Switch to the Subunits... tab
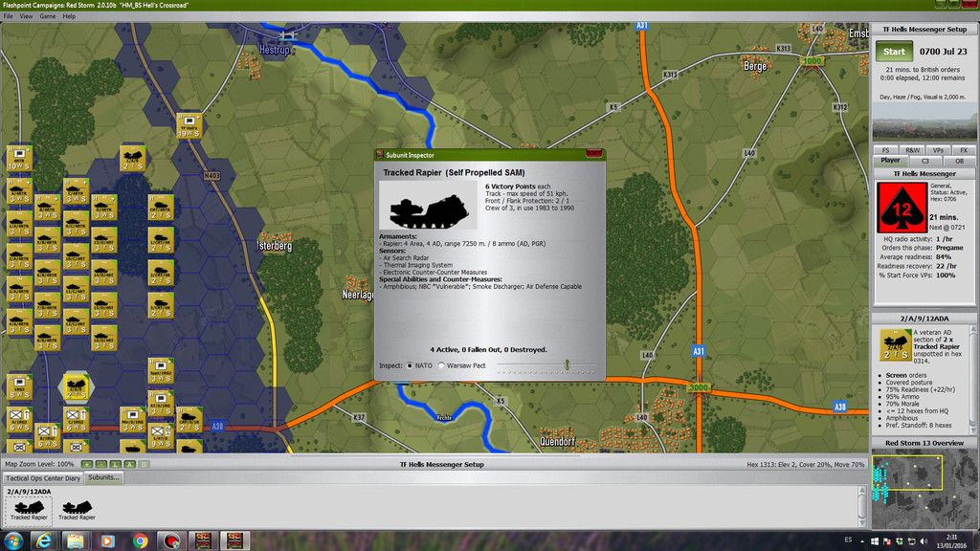The height and width of the screenshot is (551, 980). click(103, 477)
